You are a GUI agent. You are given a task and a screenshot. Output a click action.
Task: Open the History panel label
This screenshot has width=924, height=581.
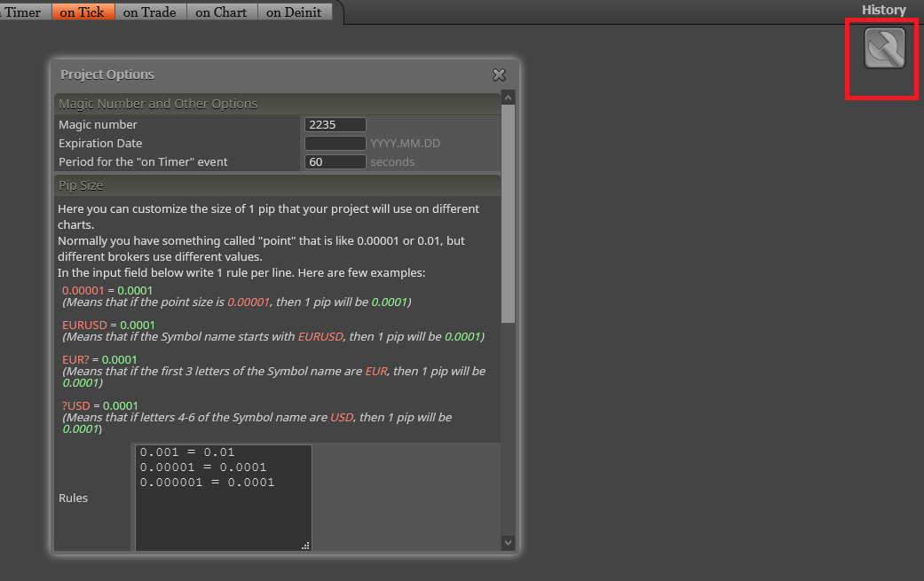883,10
